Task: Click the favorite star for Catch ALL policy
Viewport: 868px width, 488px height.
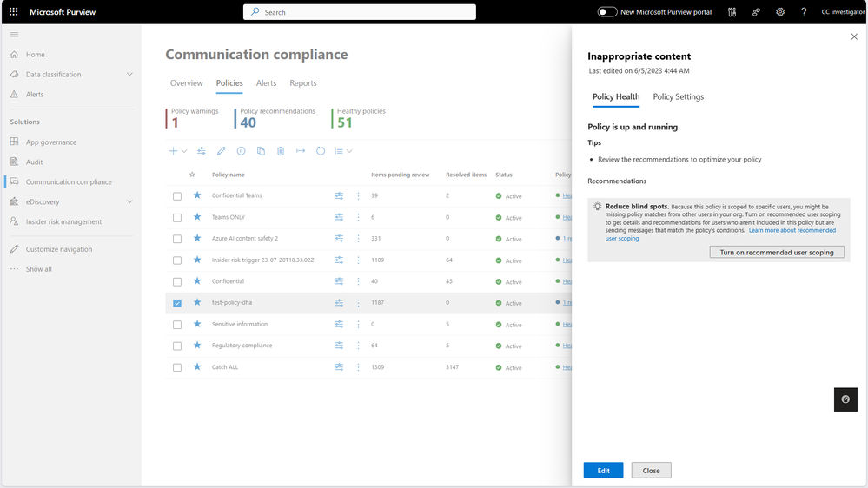Action: click(x=197, y=367)
